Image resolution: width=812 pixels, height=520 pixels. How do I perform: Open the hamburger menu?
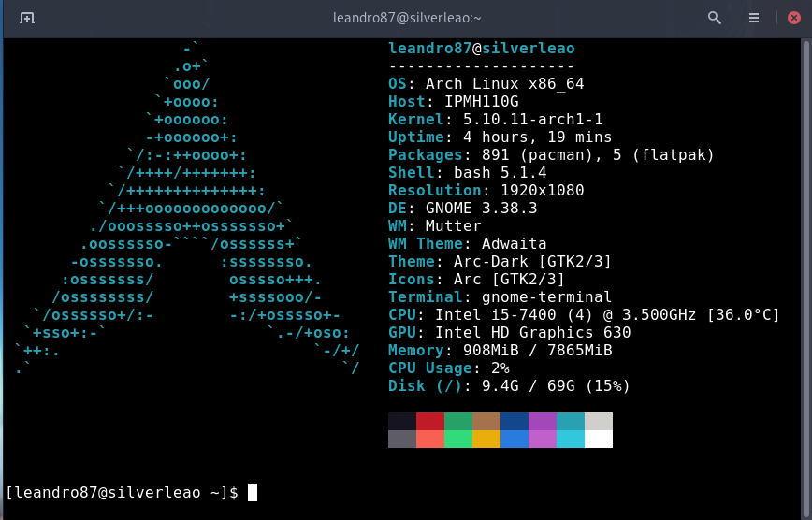754,18
